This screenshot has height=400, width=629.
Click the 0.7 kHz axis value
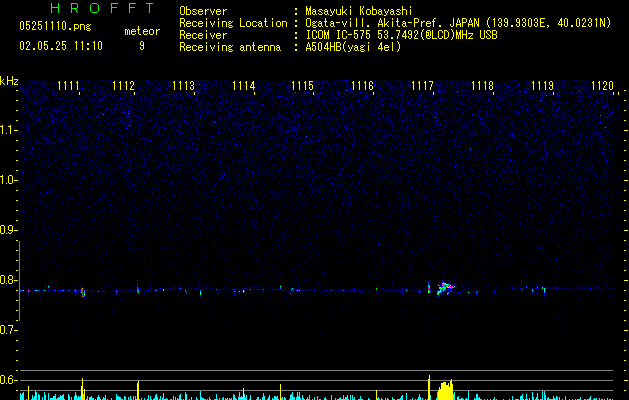[x=8, y=330]
